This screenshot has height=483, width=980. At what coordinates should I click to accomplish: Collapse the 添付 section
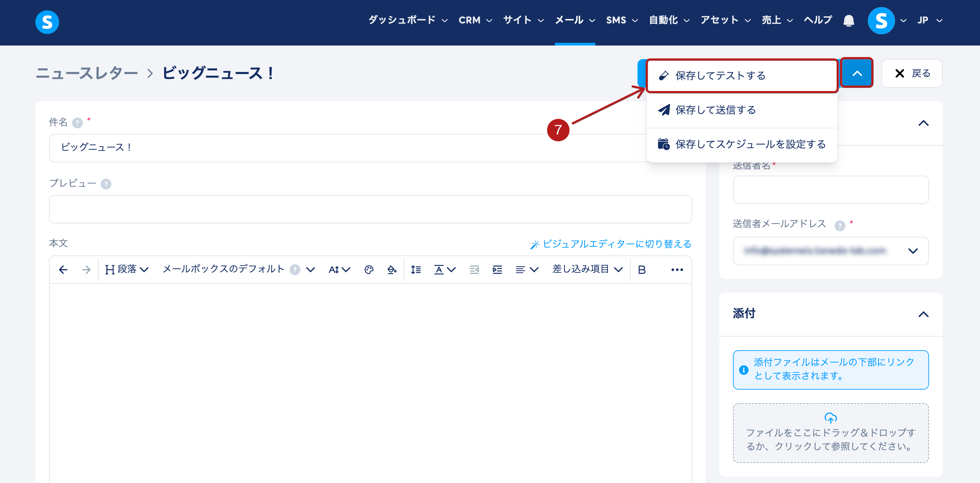coord(923,314)
